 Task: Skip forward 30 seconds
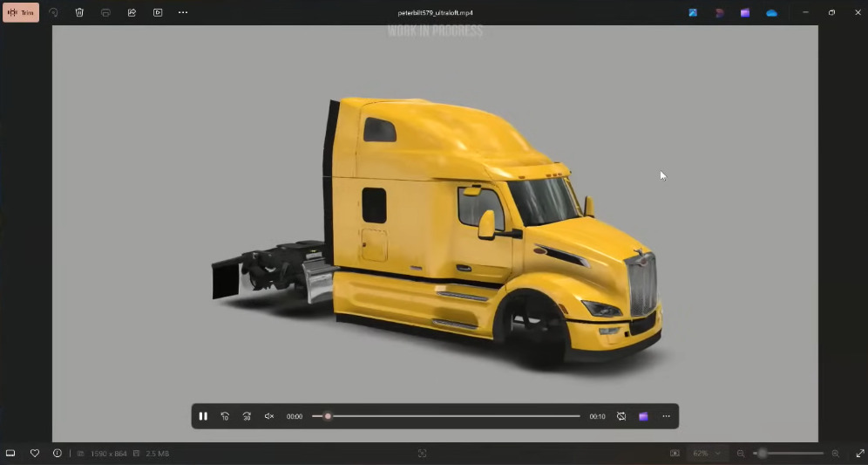[247, 416]
